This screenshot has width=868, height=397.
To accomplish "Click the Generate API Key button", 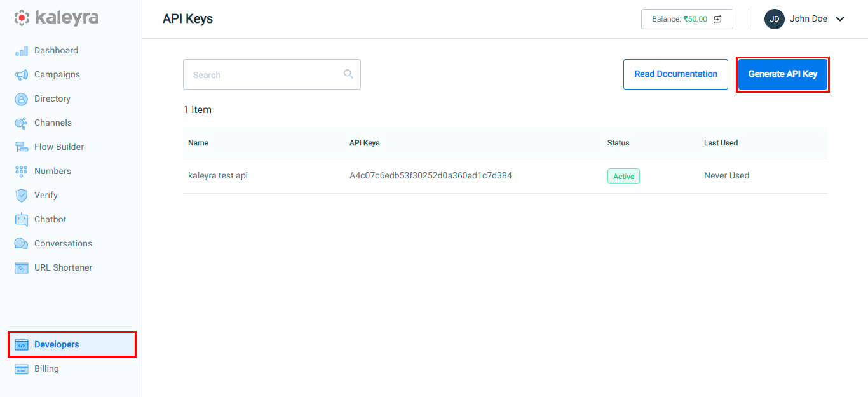I will [x=783, y=74].
